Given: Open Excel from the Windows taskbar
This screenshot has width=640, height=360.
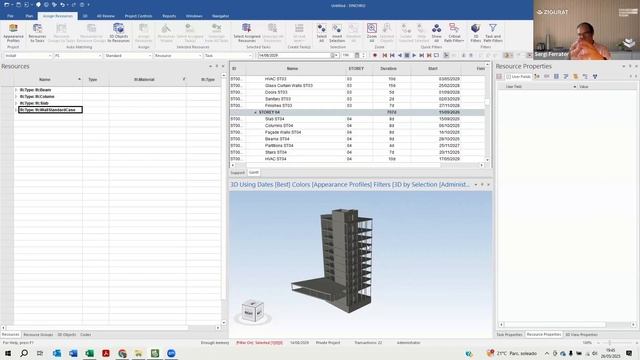Looking at the screenshot, I should click(89, 353).
